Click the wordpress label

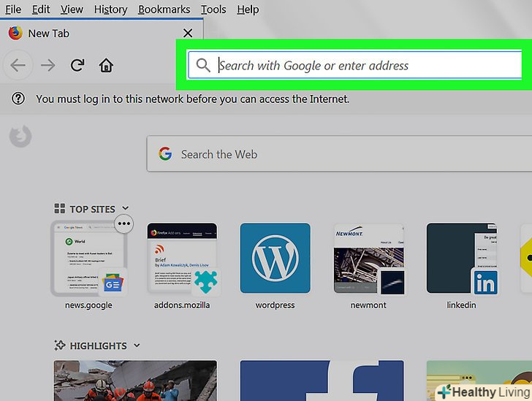pyautogui.click(x=275, y=305)
